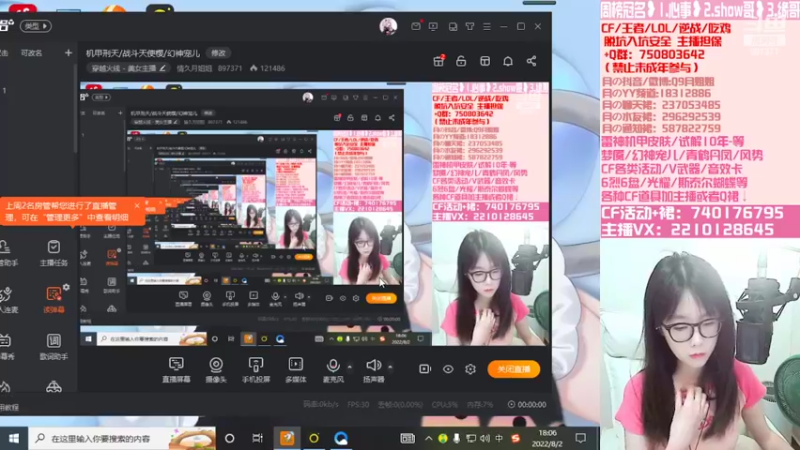Open the taskbar clock showing 18:06

click(x=547, y=438)
